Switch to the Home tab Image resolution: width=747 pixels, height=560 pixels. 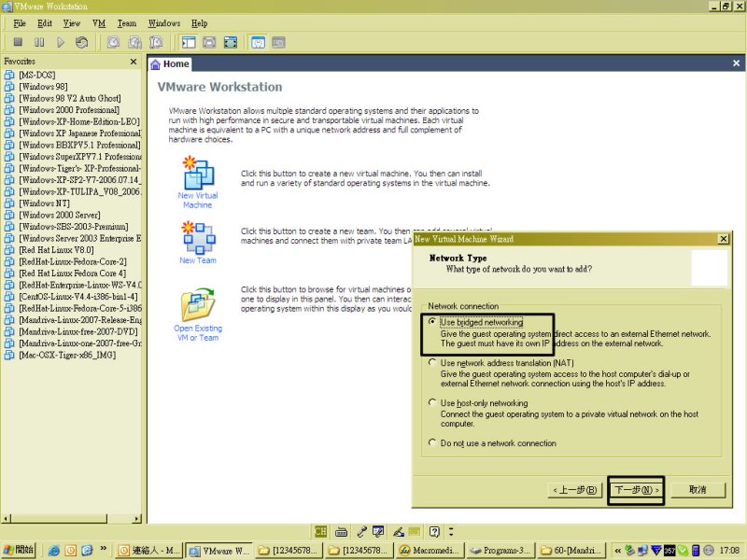(170, 63)
